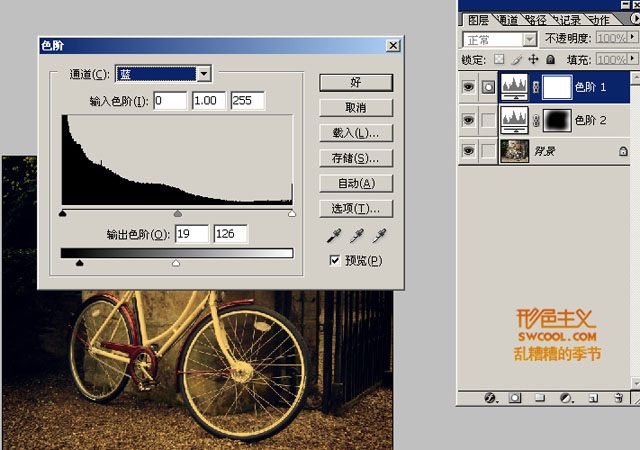Pick the black point eyedropper in Levels
The image size is (640, 450).
coord(334,236)
